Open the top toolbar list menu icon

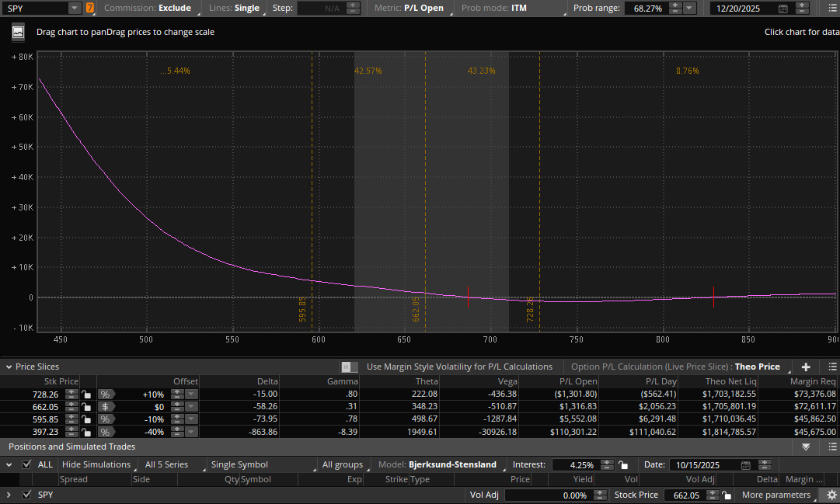(x=832, y=8)
